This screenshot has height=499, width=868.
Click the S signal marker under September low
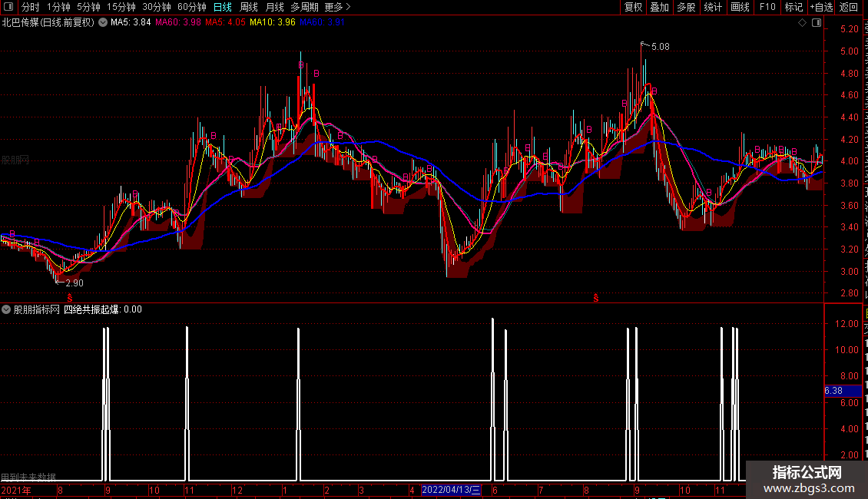pyautogui.click(x=70, y=298)
